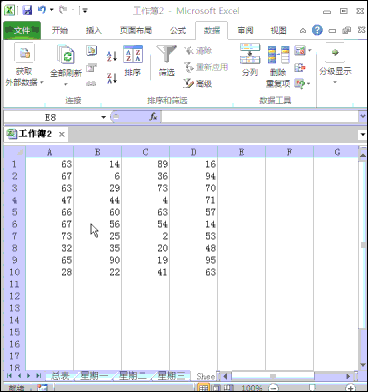Click the Consolidate icon in 数据工具

point(299,68)
